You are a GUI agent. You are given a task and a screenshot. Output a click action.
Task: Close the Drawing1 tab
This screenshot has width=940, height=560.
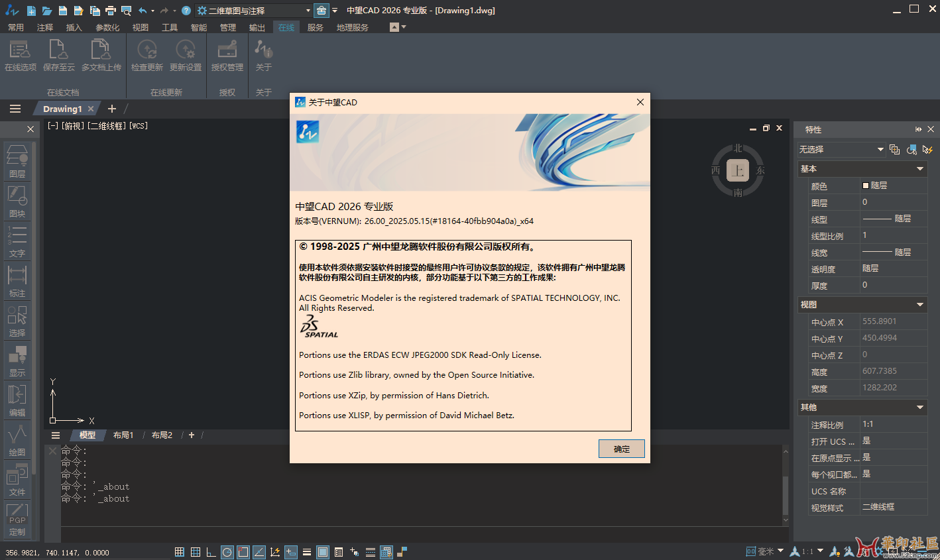(91, 109)
